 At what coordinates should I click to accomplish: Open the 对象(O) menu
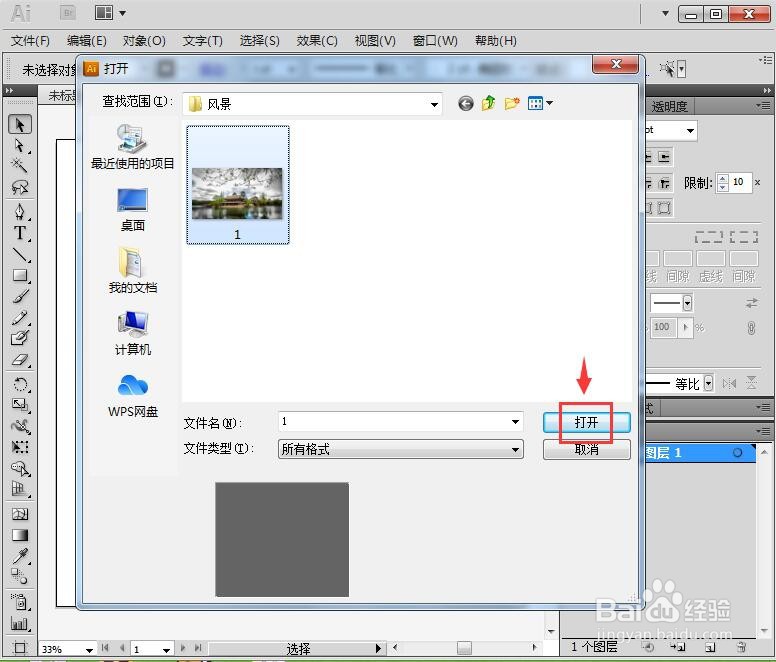144,41
